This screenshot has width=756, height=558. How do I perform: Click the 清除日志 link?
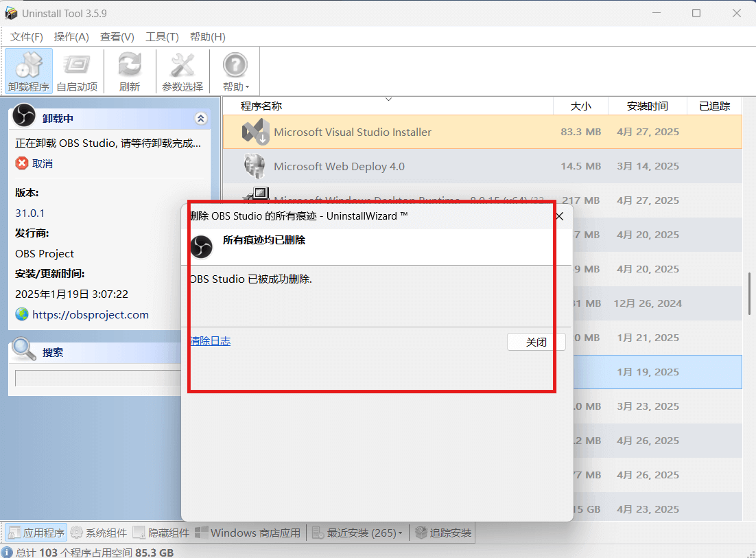(210, 341)
